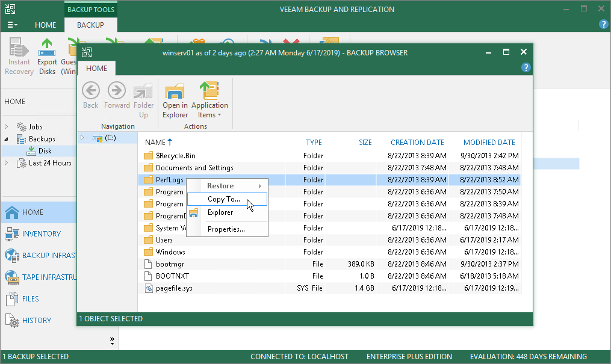The width and height of the screenshot is (611, 364).
Task: Click Explorer icon in context menu
Action: [194, 213]
